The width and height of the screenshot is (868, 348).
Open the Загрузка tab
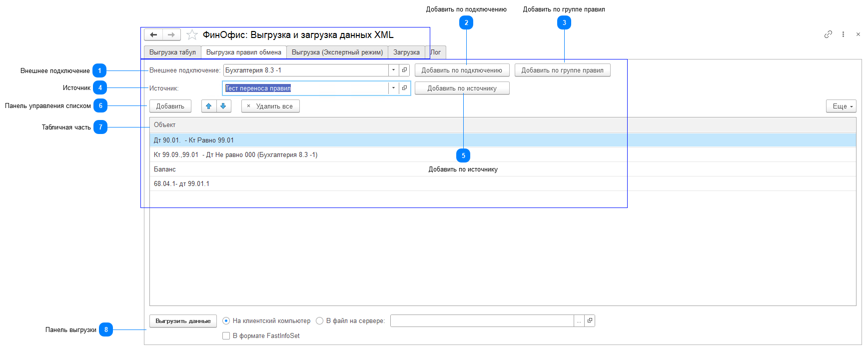[406, 52]
